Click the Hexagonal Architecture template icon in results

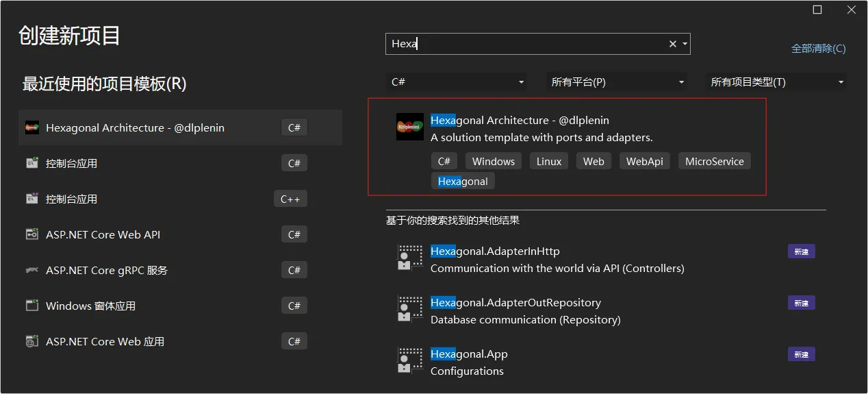[x=410, y=127]
